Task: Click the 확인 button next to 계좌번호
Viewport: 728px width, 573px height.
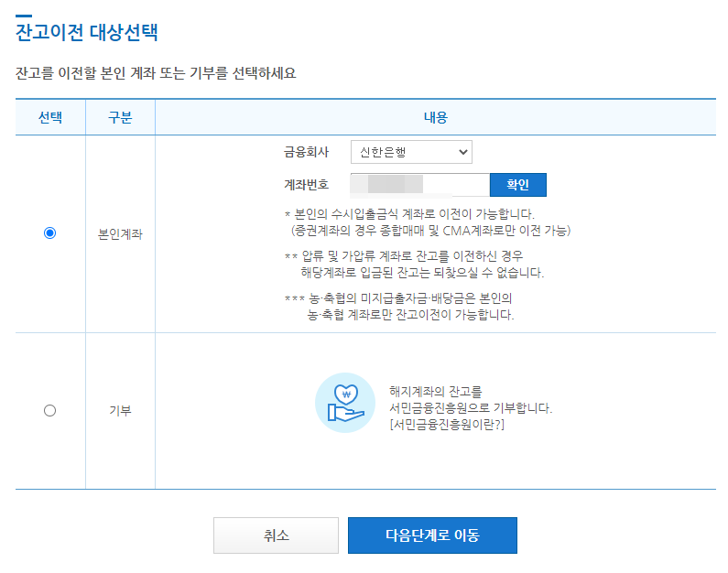Action: [x=518, y=185]
